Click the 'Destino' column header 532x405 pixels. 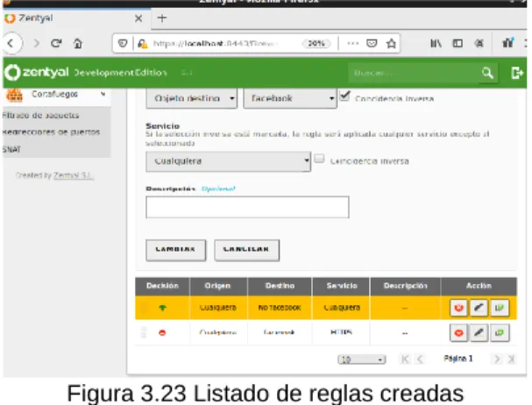280,286
